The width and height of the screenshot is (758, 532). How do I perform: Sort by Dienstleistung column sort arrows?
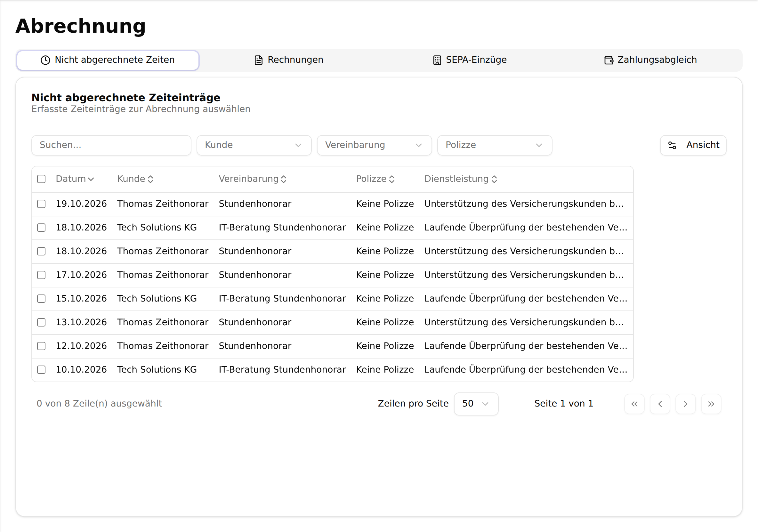point(494,179)
